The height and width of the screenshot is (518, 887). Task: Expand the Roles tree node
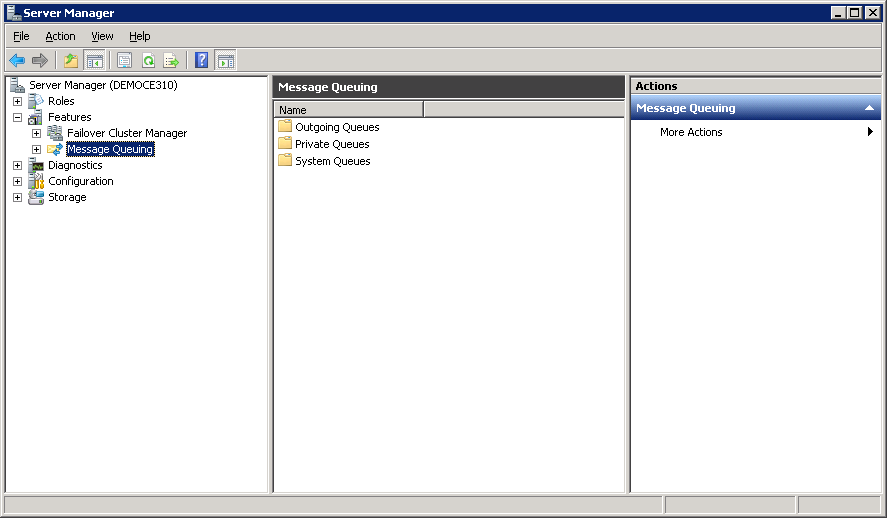(17, 101)
